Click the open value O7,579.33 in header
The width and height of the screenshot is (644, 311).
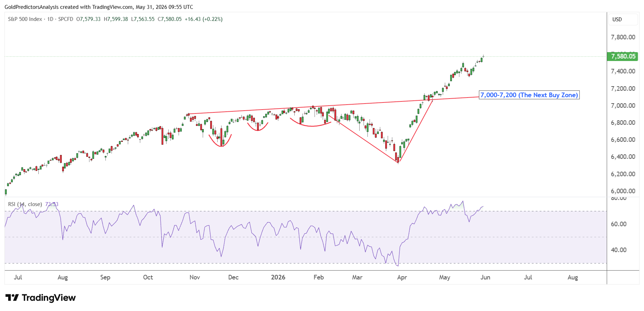88,19
